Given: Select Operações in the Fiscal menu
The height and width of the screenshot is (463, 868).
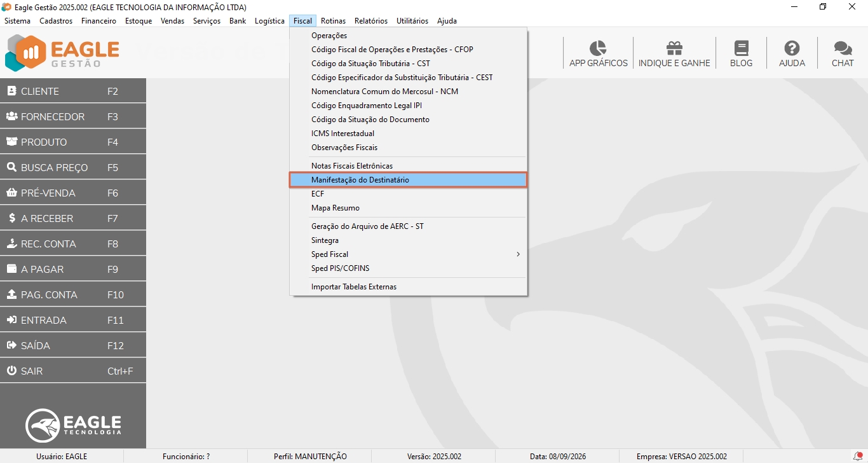Looking at the screenshot, I should point(408,36).
